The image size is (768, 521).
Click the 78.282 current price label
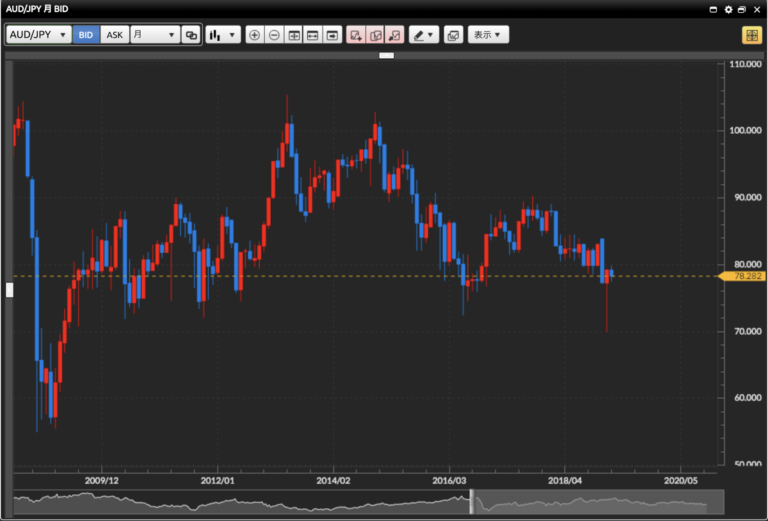click(744, 276)
